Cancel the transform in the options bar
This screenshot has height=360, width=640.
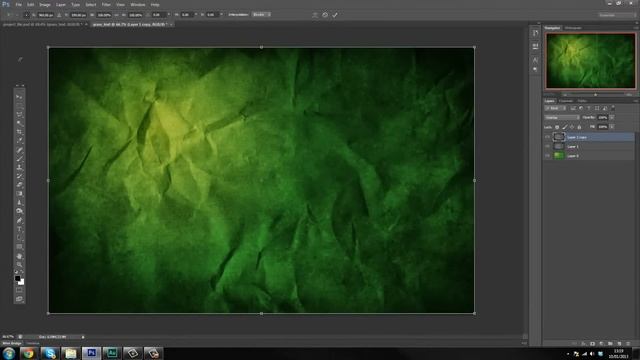[325, 15]
